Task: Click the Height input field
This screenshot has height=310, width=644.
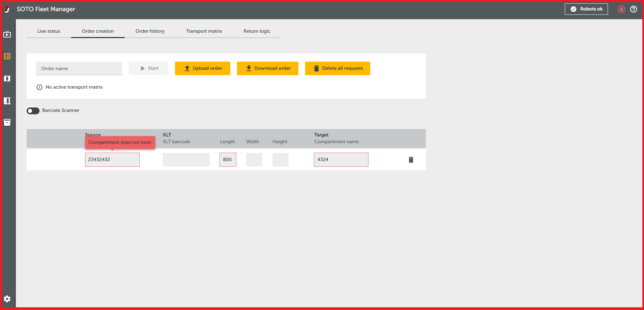Action: coord(281,160)
